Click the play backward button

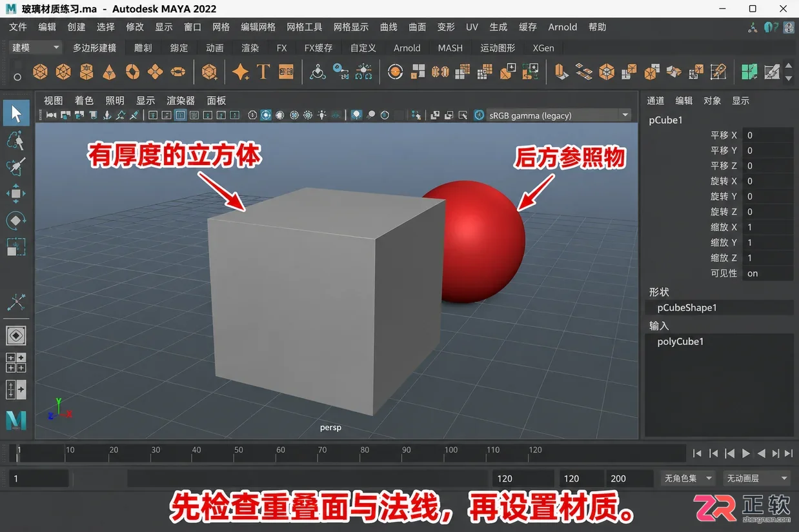tap(762, 453)
